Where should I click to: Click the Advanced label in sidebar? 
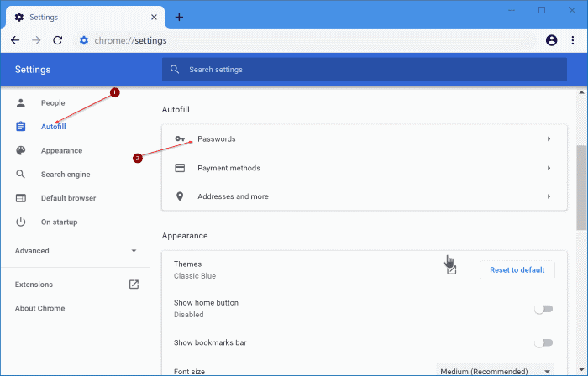click(x=32, y=251)
